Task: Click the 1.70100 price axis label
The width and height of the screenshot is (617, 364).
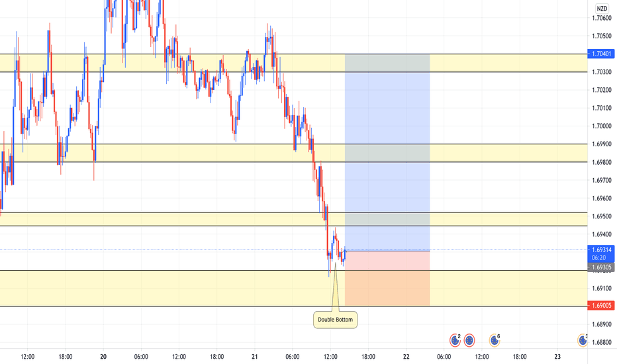Action: click(602, 108)
